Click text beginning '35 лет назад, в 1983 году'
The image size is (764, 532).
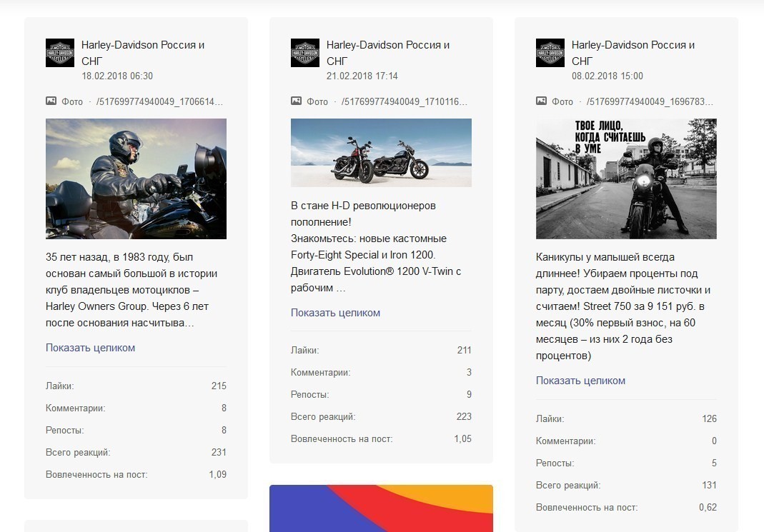pos(132,290)
